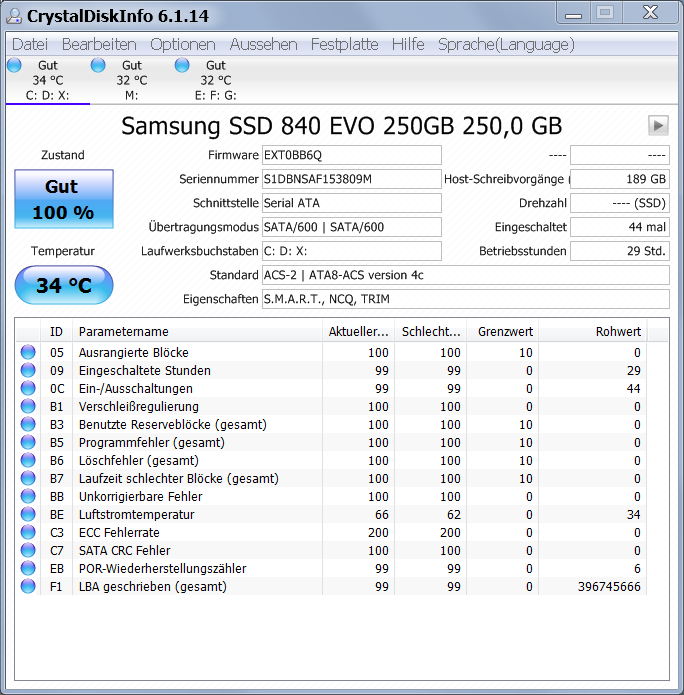The image size is (684, 695).
Task: Click the status icon for ECC Fehlerrate
Action: [x=28, y=532]
